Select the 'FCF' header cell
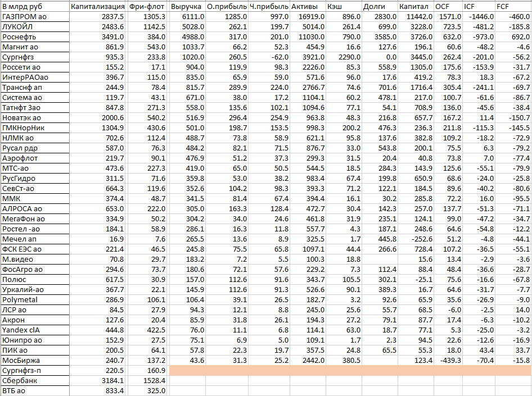 click(513, 6)
